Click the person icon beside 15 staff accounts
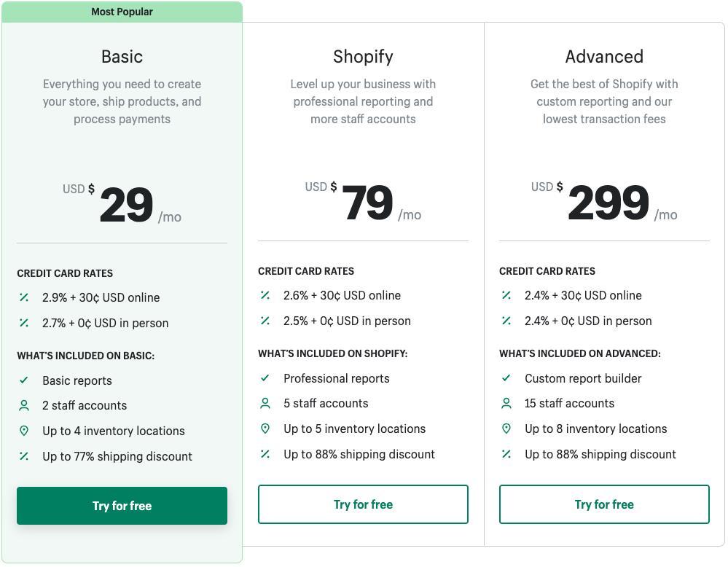 (505, 403)
